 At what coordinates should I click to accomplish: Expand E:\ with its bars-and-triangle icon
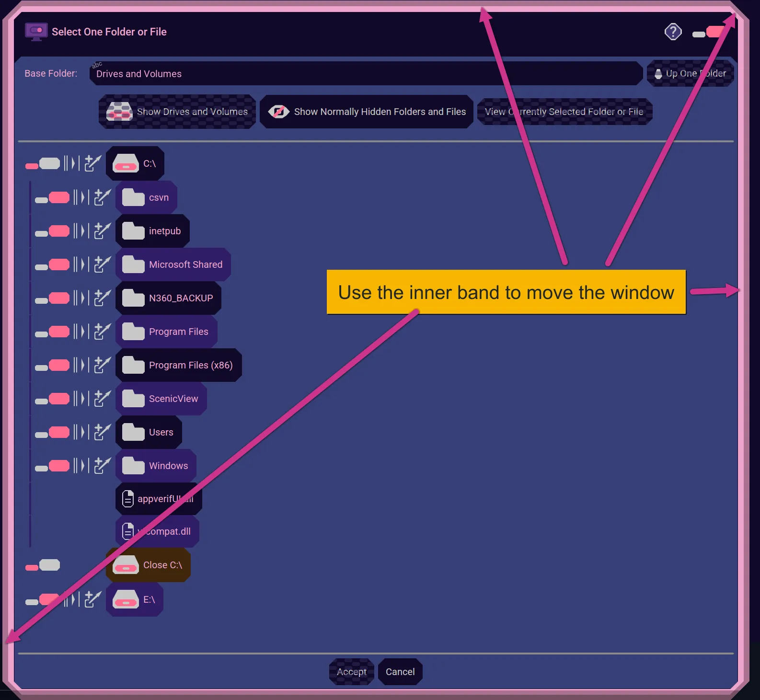[72, 599]
